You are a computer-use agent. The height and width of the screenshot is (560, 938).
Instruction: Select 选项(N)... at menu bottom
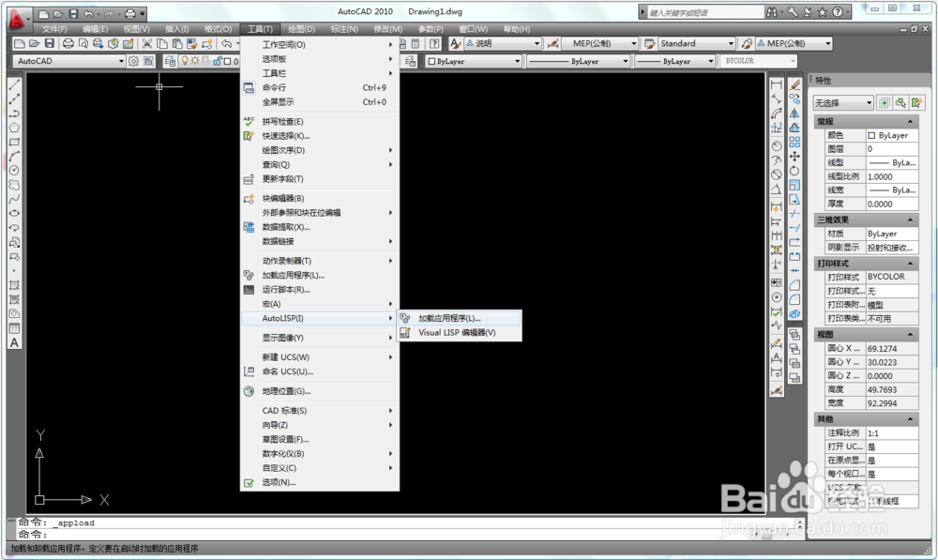[x=320, y=482]
